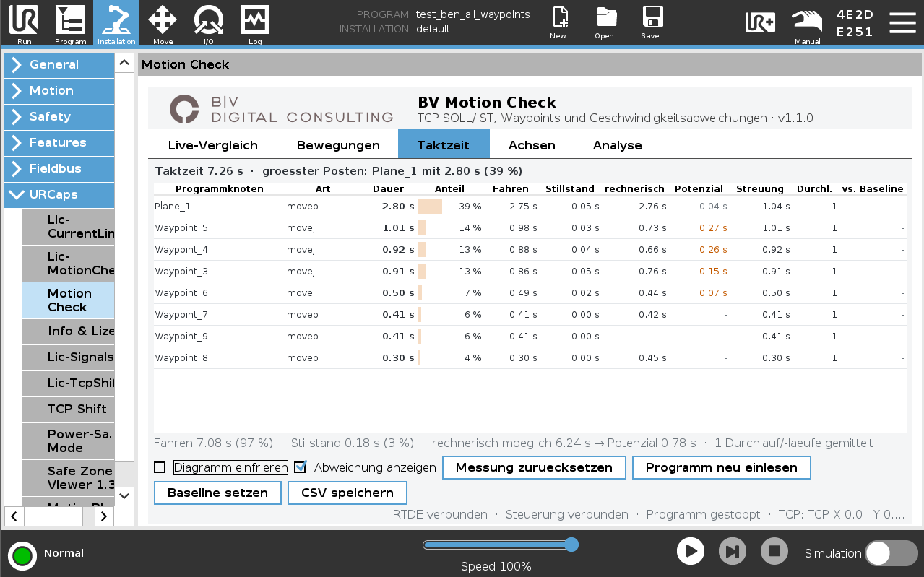Click sidebar scroll left arrow
This screenshot has height=577, width=924.
click(14, 516)
